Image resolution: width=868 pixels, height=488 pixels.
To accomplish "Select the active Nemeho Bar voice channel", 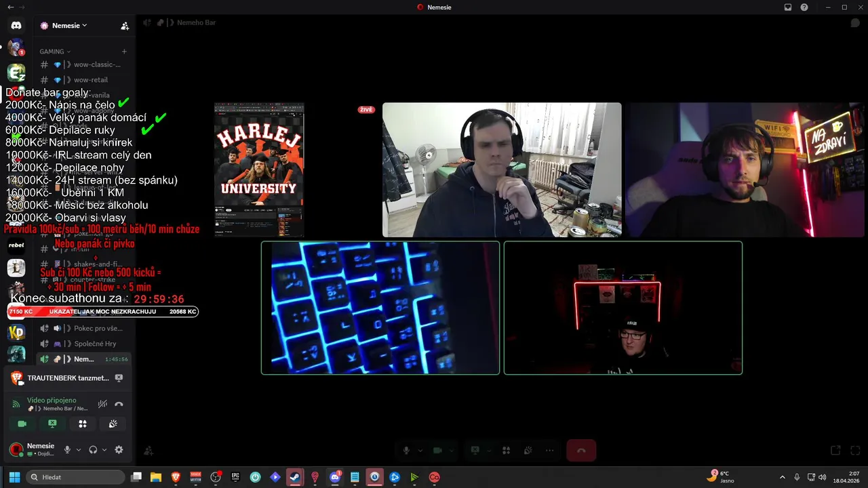I will point(84,359).
